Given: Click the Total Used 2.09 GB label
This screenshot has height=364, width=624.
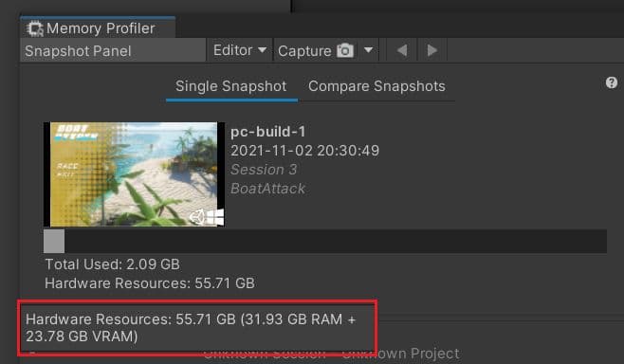Looking at the screenshot, I should click(x=112, y=264).
